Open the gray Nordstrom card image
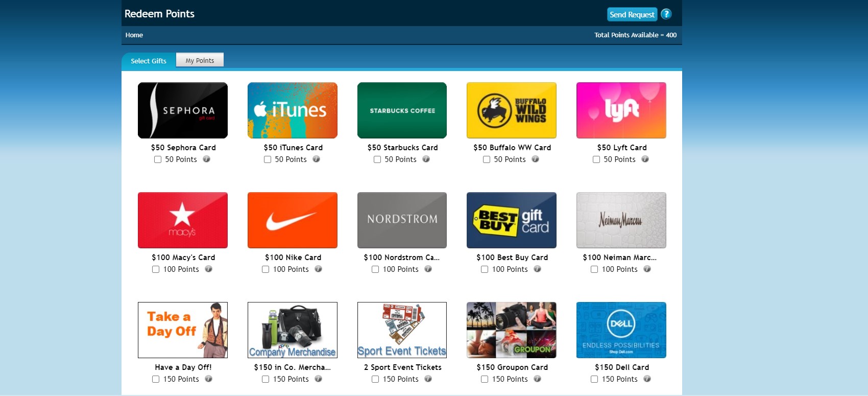 pyautogui.click(x=402, y=220)
